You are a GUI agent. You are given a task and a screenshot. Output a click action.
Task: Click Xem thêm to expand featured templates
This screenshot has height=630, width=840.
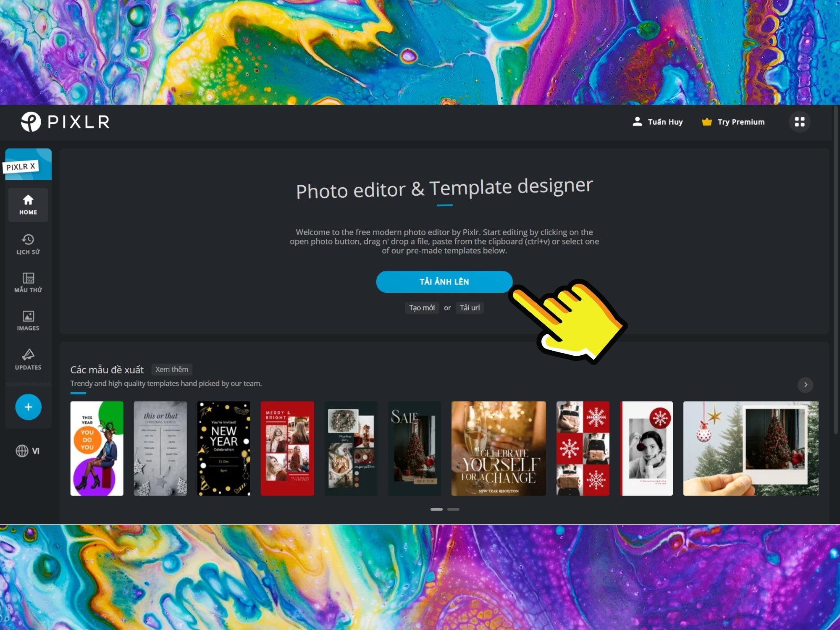171,369
